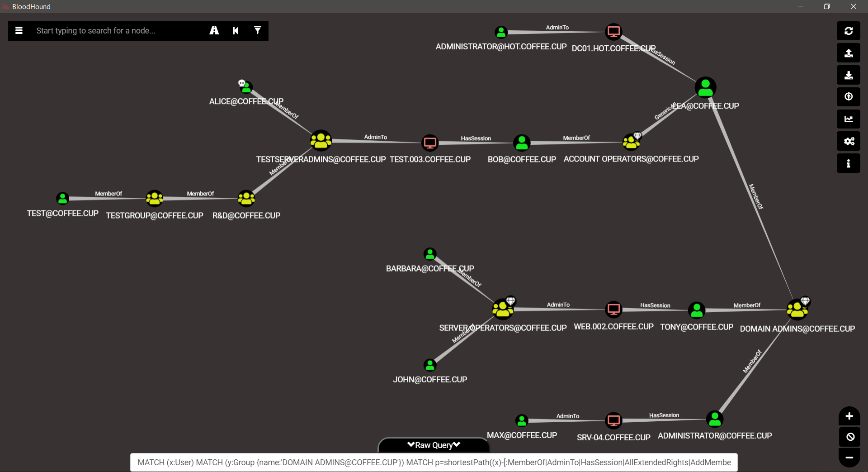Select the TESTGROUP@COFFEE.CUP group node
Screen dimensions: 868x472
point(155,198)
